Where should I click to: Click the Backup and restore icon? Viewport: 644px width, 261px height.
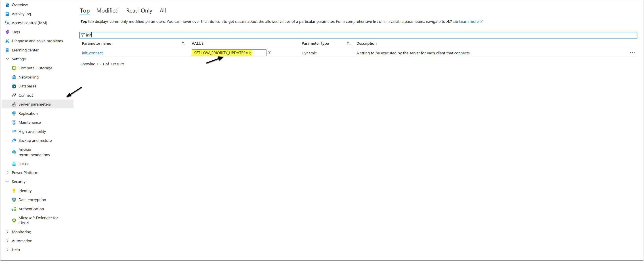tap(14, 140)
